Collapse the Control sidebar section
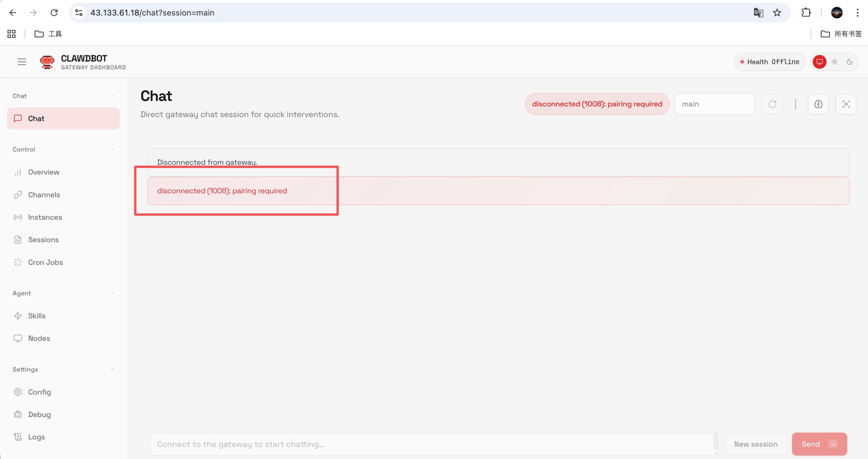Image resolution: width=868 pixels, height=459 pixels. tap(112, 149)
